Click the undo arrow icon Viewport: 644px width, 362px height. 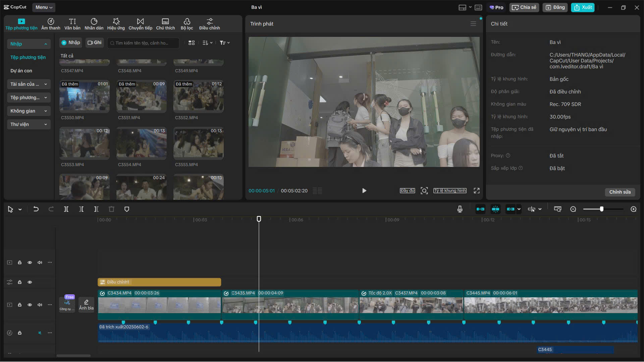(36, 209)
